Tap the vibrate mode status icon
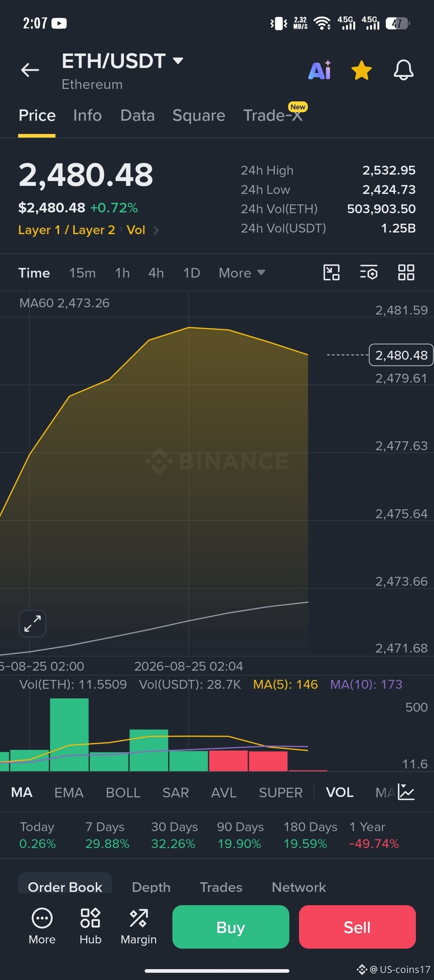The image size is (434, 980). coord(279,23)
